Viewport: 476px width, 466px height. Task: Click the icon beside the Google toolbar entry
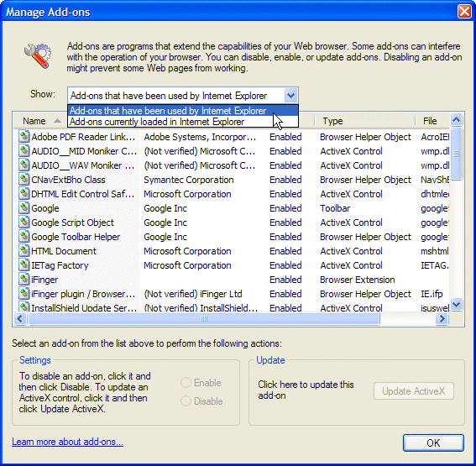click(x=24, y=207)
